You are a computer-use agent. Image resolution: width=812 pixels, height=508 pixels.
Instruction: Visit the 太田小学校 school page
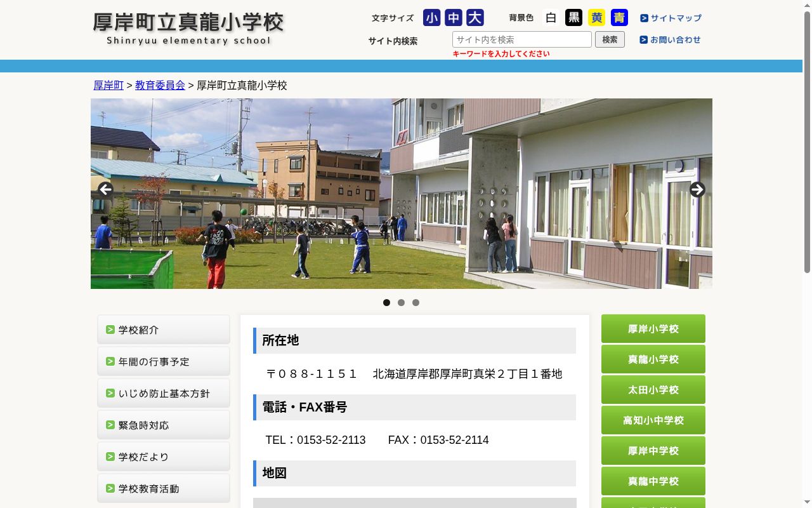(x=653, y=390)
